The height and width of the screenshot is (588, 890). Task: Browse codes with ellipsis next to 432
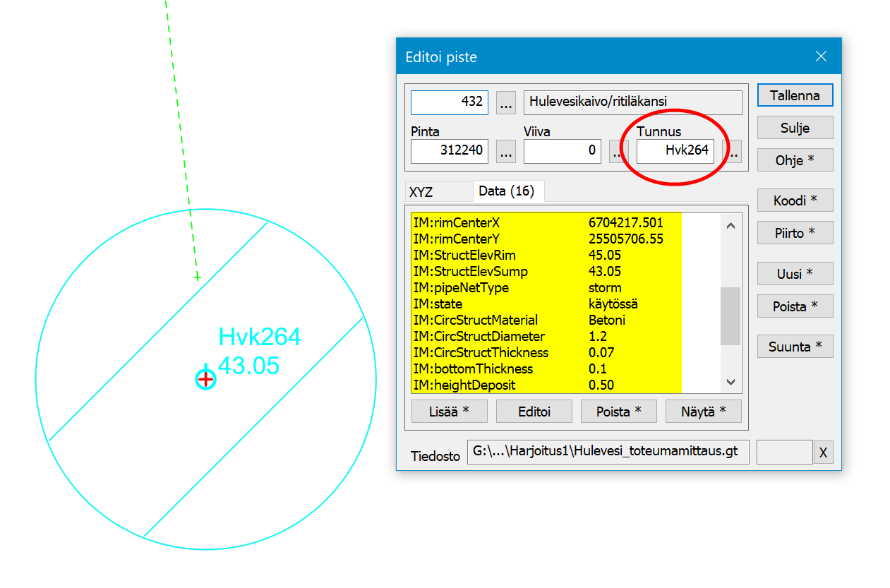tap(505, 102)
